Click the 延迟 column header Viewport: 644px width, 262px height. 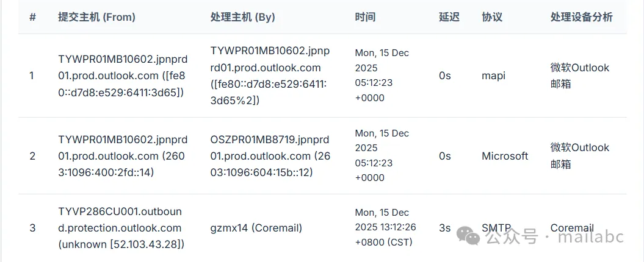449,17
